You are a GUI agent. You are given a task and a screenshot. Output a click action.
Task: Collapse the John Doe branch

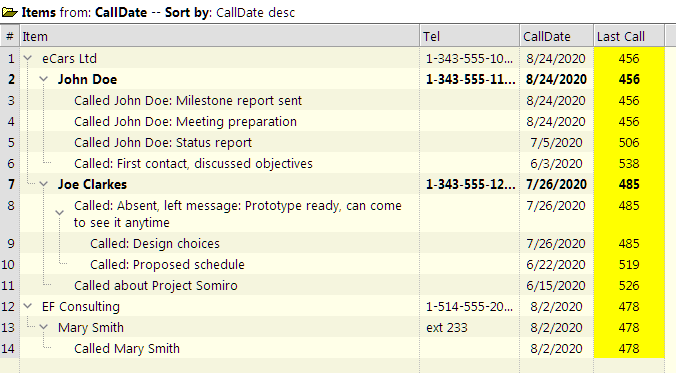point(44,79)
